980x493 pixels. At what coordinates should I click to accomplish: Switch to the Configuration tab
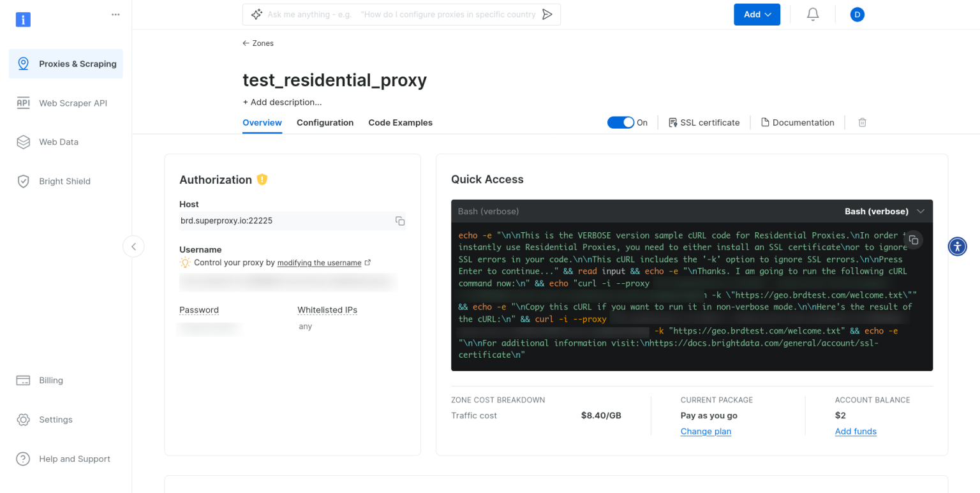point(325,122)
